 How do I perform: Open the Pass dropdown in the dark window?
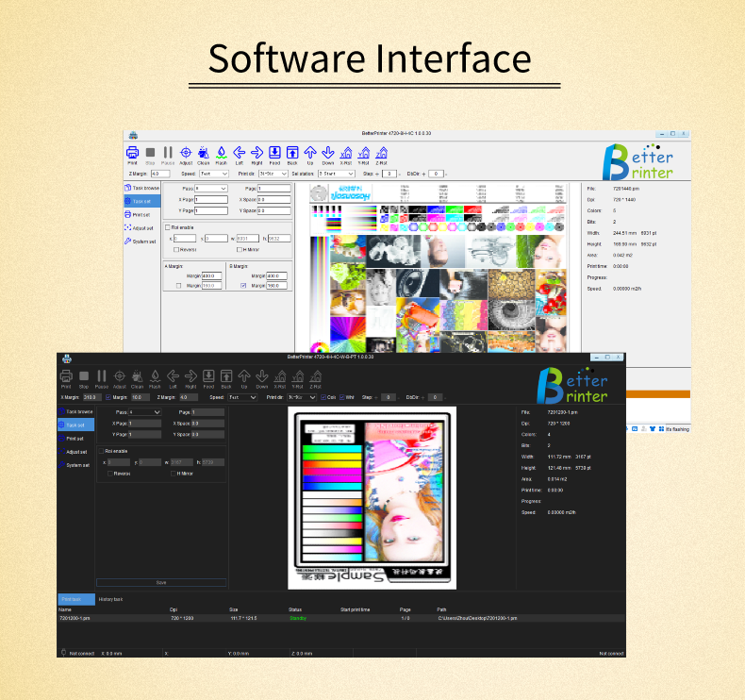point(144,412)
